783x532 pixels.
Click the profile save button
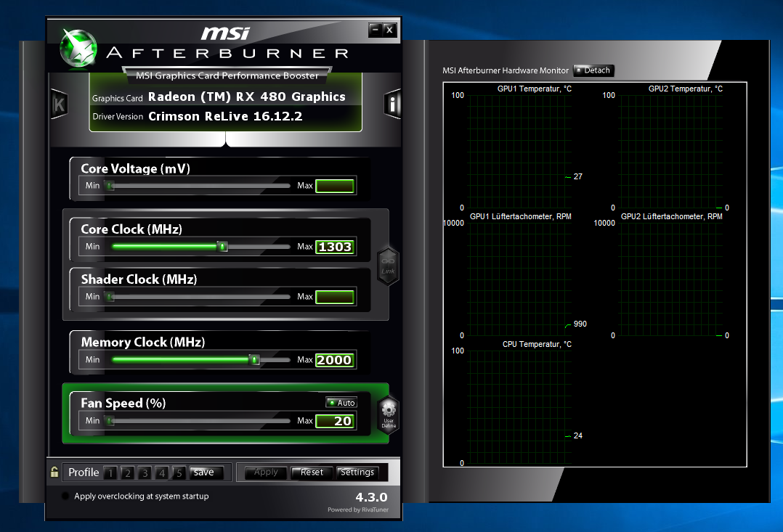click(x=206, y=472)
